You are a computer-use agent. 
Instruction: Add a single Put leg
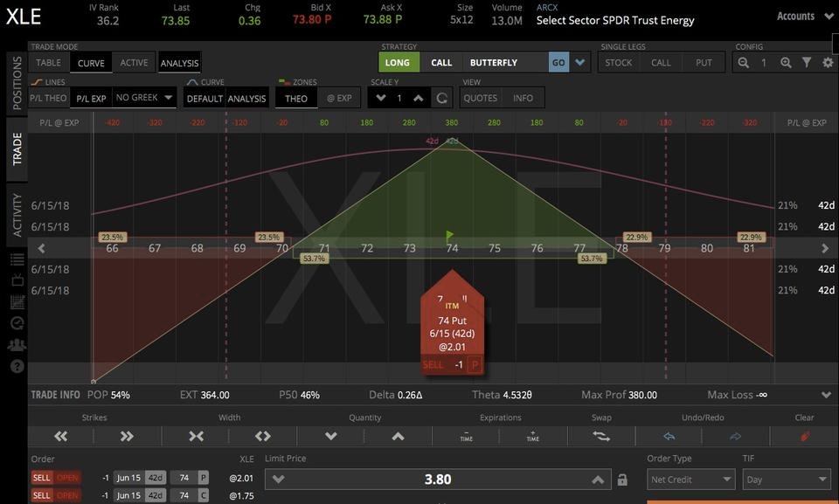click(704, 63)
